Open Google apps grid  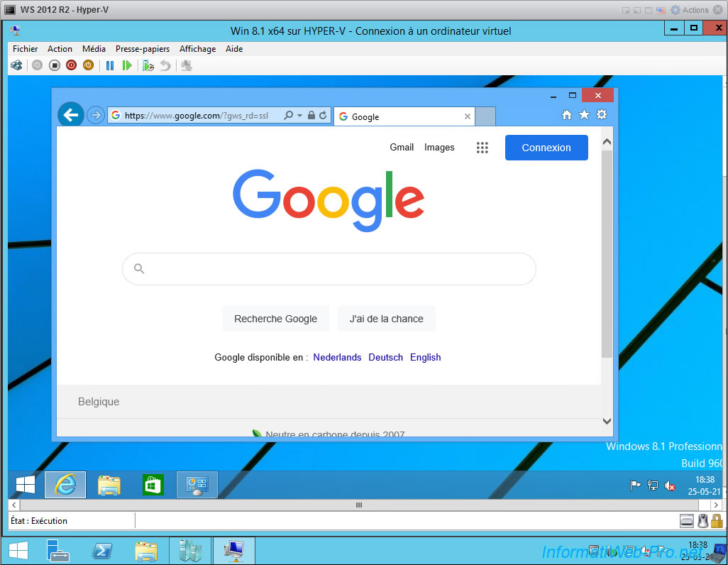[x=482, y=148]
